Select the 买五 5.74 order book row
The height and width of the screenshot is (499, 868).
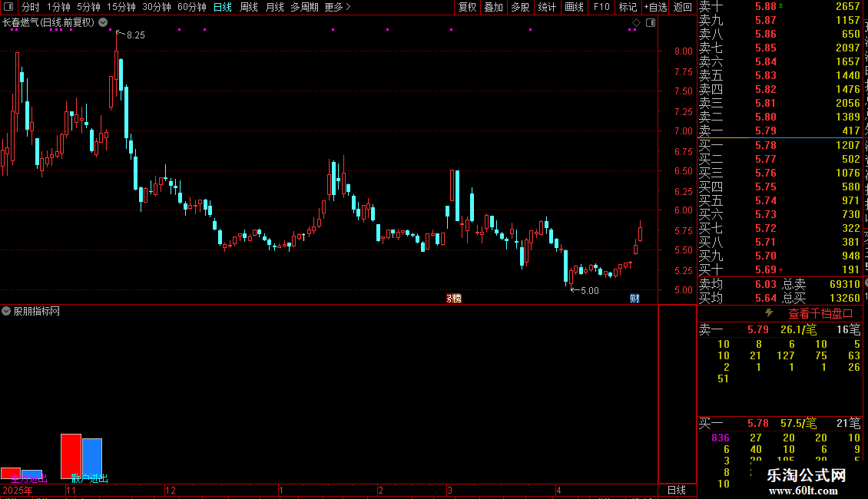(x=780, y=200)
